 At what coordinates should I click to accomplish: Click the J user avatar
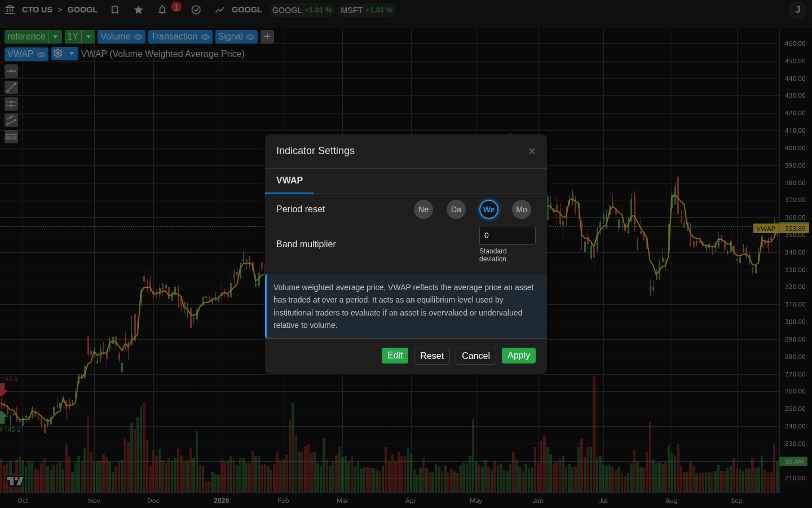click(x=798, y=10)
